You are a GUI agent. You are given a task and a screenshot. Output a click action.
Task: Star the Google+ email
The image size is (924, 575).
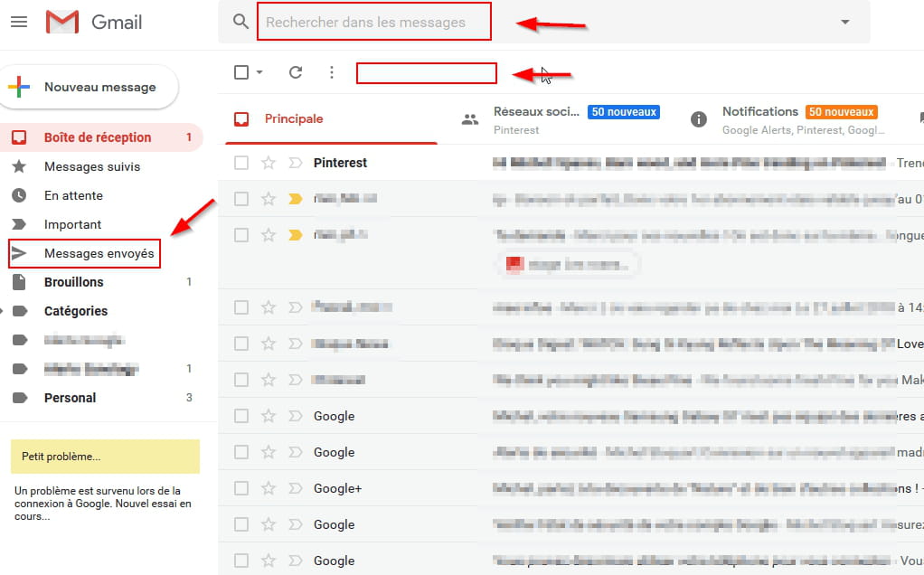click(x=268, y=488)
